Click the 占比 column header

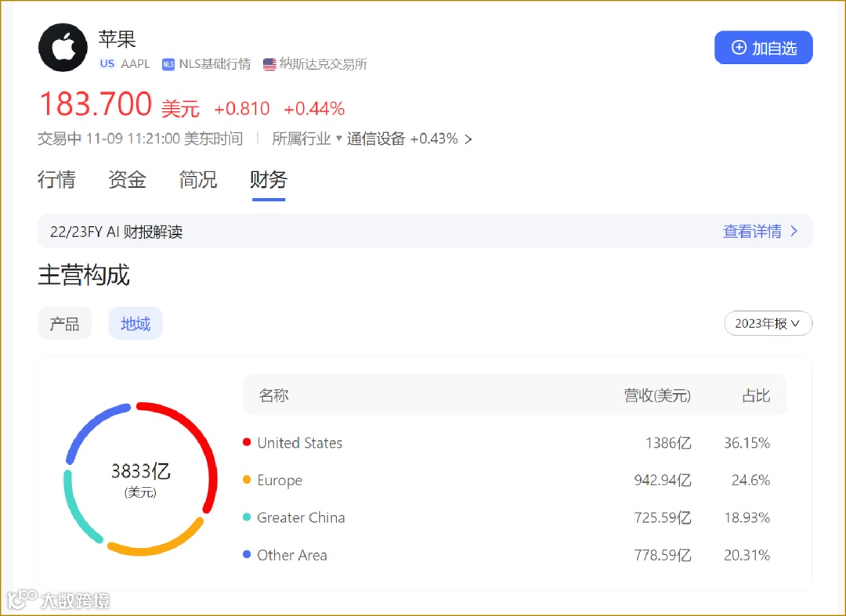click(x=756, y=395)
